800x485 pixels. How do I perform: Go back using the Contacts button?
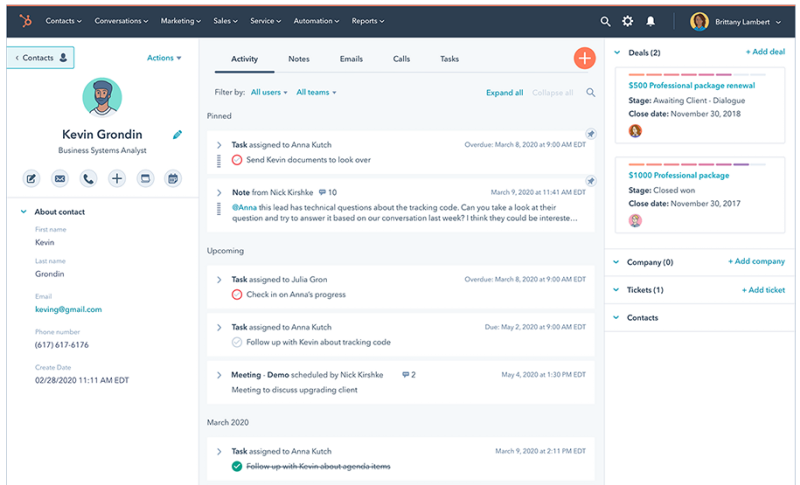tap(40, 58)
